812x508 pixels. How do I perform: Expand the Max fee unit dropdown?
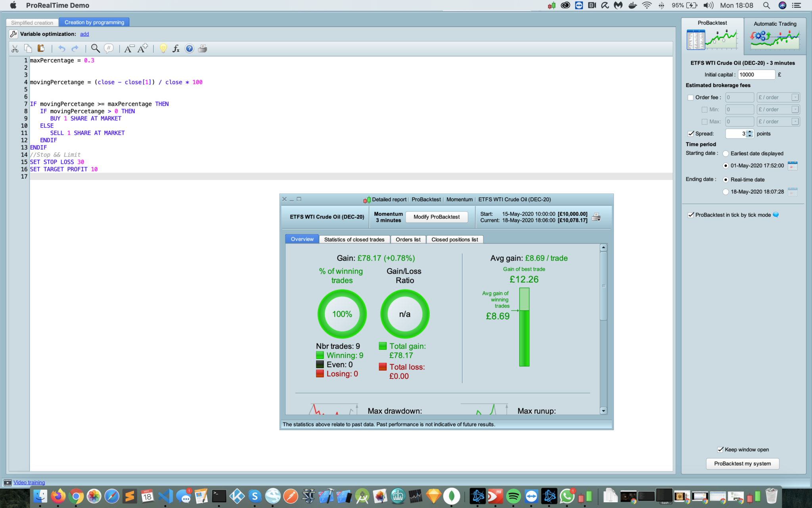(795, 121)
